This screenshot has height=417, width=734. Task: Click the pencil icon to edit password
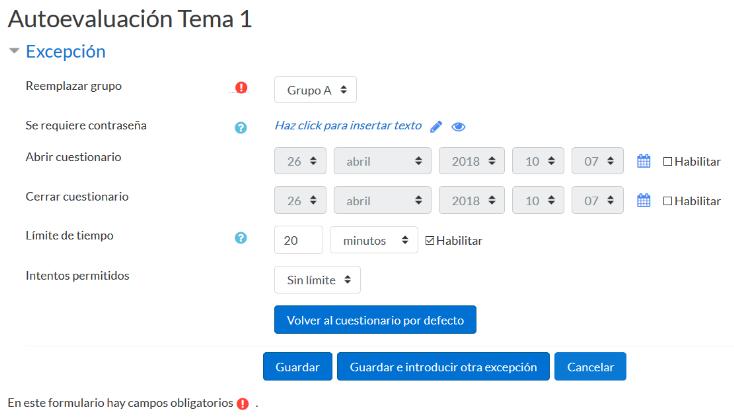(x=436, y=126)
